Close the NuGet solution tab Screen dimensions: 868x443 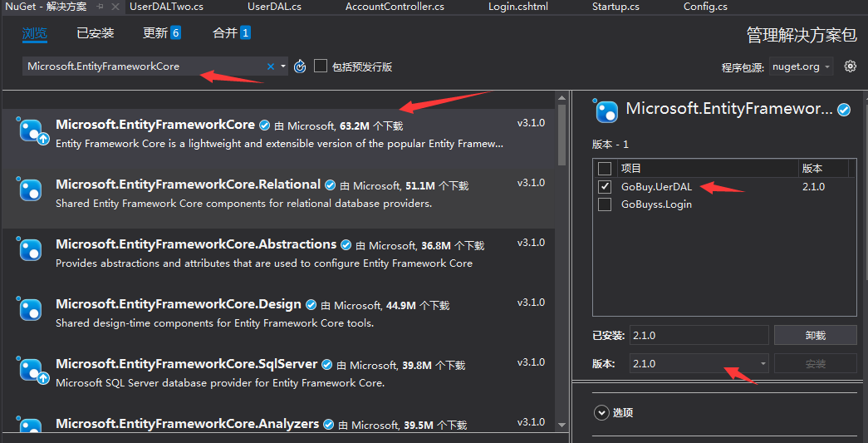(x=115, y=7)
